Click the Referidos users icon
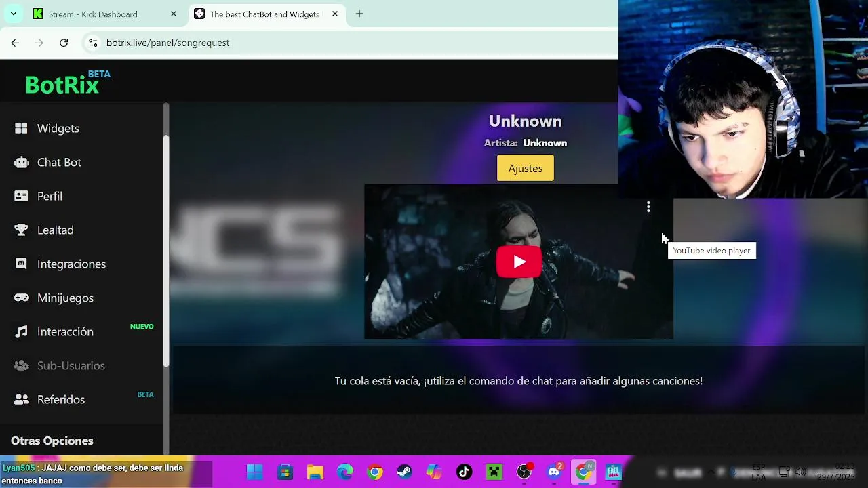The image size is (868, 488). pos(21,399)
